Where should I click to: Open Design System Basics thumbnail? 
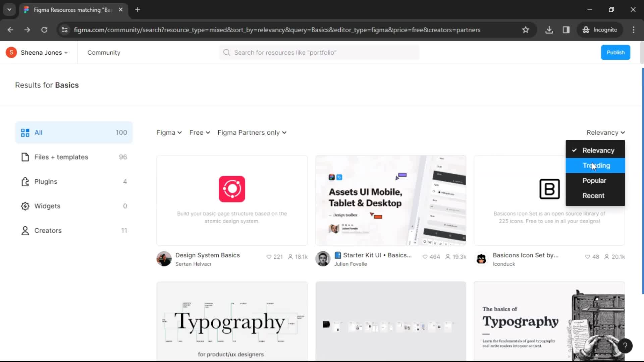(232, 200)
